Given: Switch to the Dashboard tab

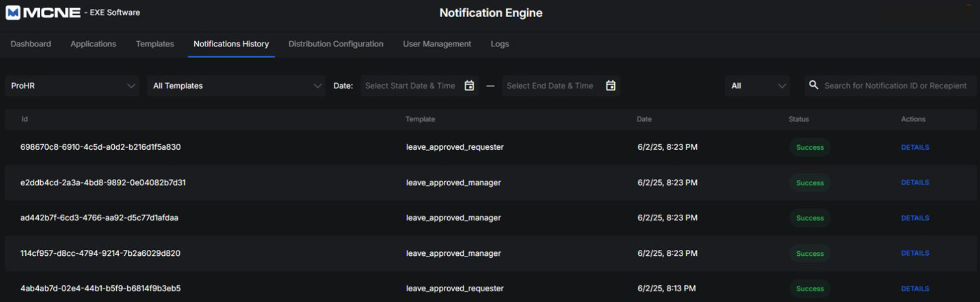Looking at the screenshot, I should click(x=31, y=44).
